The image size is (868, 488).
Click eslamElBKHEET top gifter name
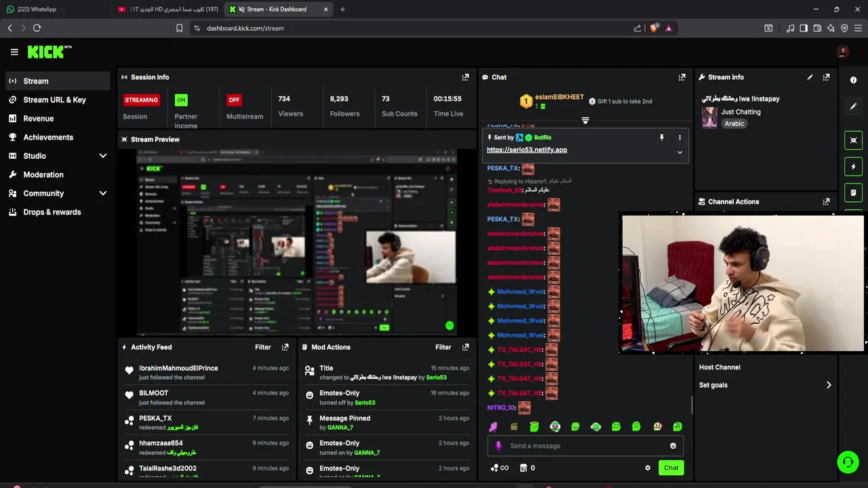click(559, 97)
